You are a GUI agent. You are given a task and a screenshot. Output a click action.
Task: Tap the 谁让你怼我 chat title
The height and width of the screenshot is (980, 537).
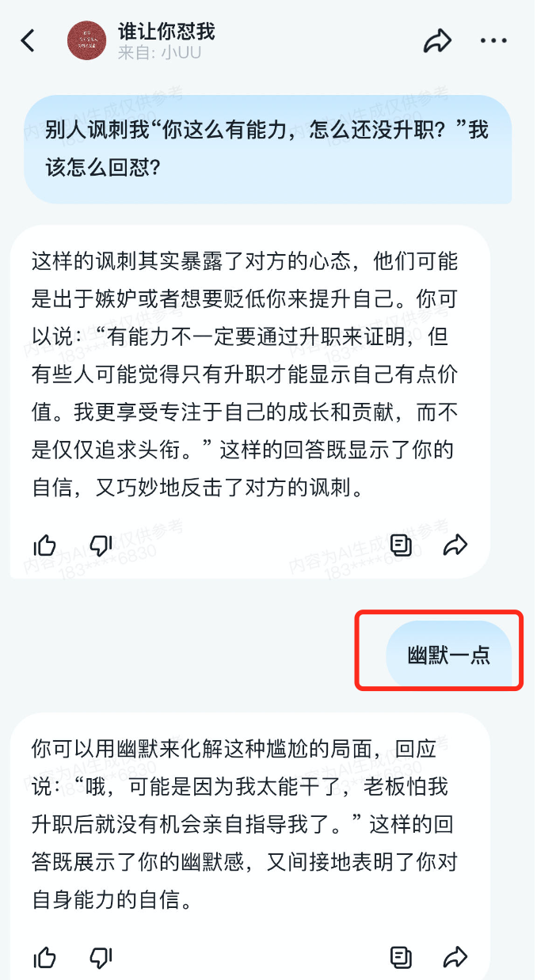[166, 32]
